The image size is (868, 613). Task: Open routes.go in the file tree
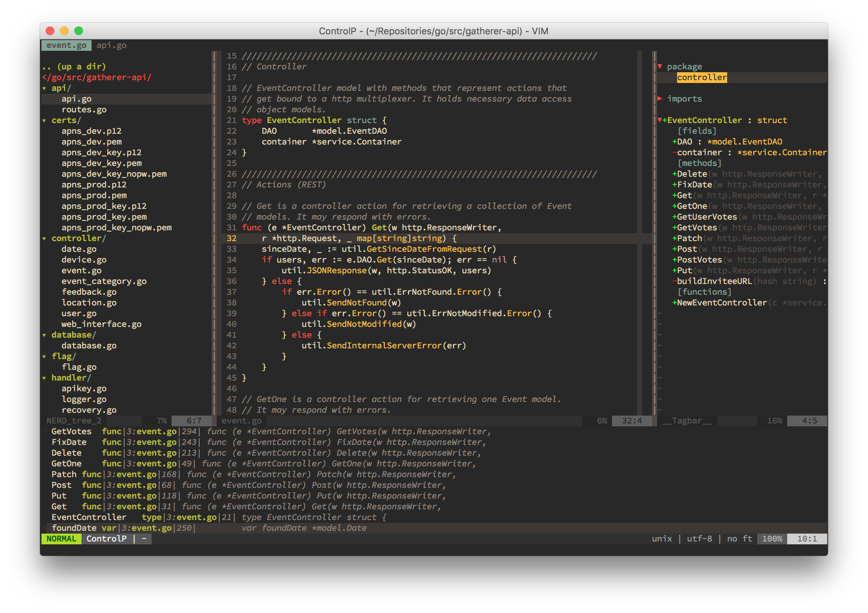pyautogui.click(x=84, y=110)
